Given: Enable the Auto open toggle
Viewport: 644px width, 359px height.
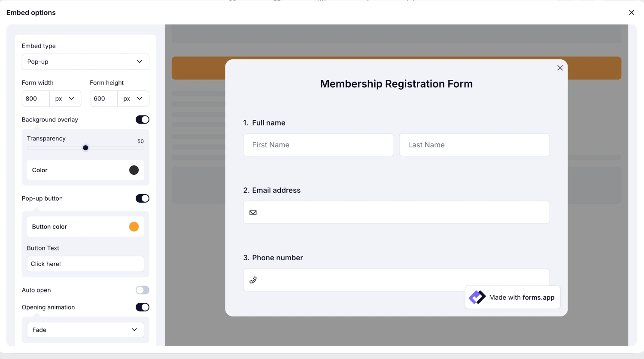Looking at the screenshot, I should coord(142,290).
